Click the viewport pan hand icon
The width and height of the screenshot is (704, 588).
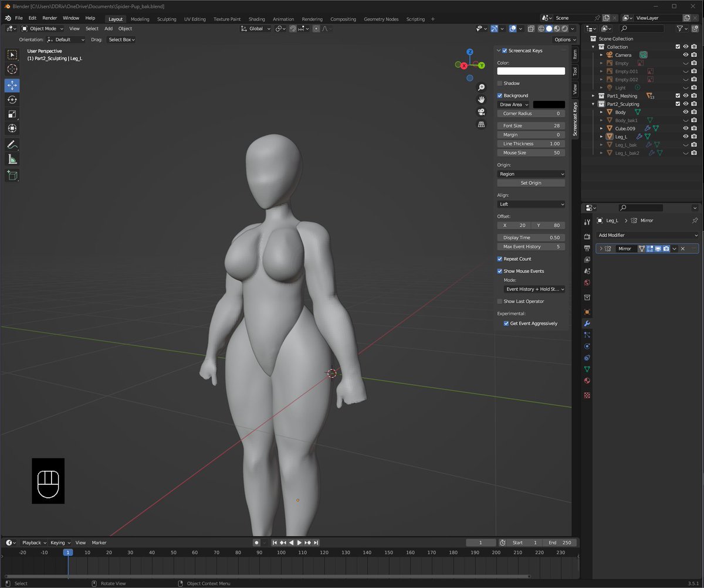point(482,100)
